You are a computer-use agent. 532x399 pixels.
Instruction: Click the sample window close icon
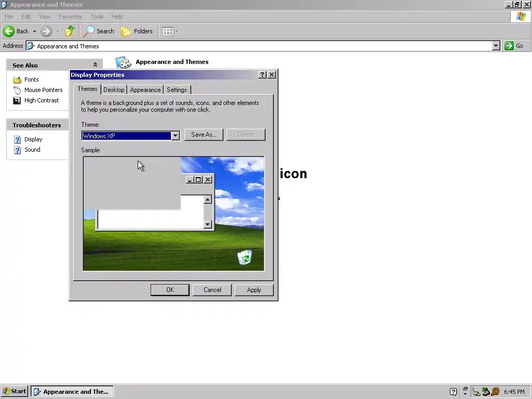(x=208, y=179)
